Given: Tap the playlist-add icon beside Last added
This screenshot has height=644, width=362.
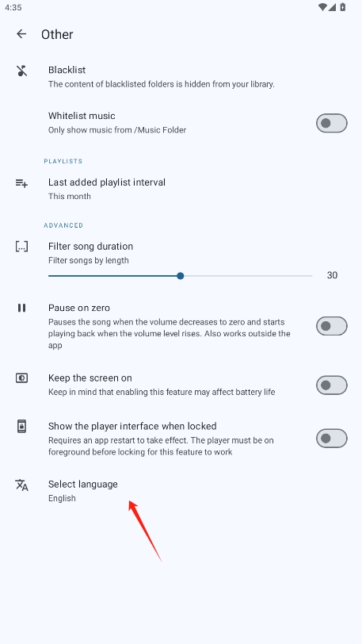Looking at the screenshot, I should pos(21,183).
